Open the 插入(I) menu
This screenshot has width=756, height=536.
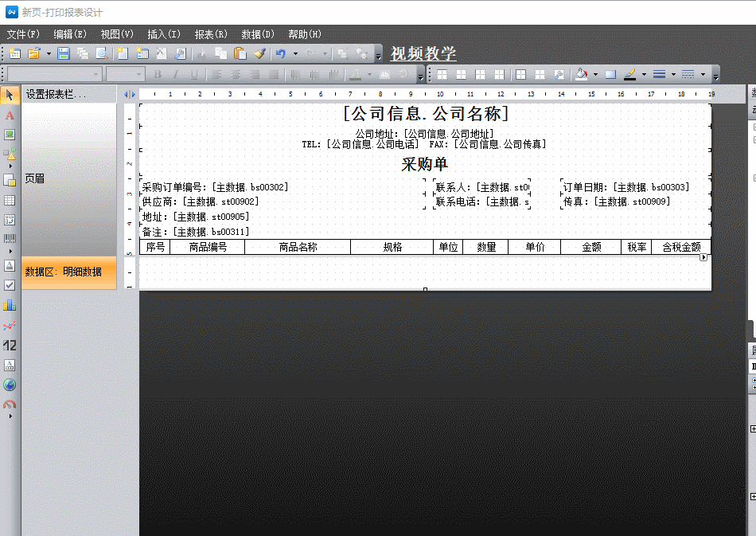point(164,34)
